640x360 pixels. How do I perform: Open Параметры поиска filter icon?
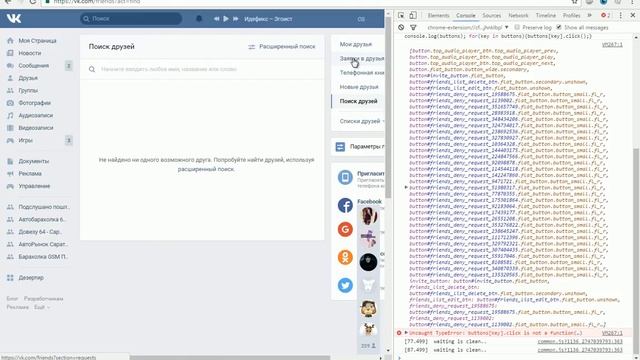340,147
